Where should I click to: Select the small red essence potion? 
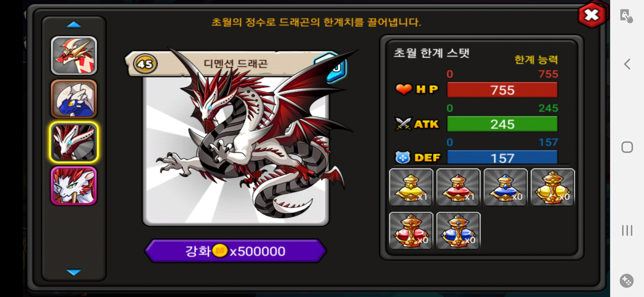(x=458, y=187)
